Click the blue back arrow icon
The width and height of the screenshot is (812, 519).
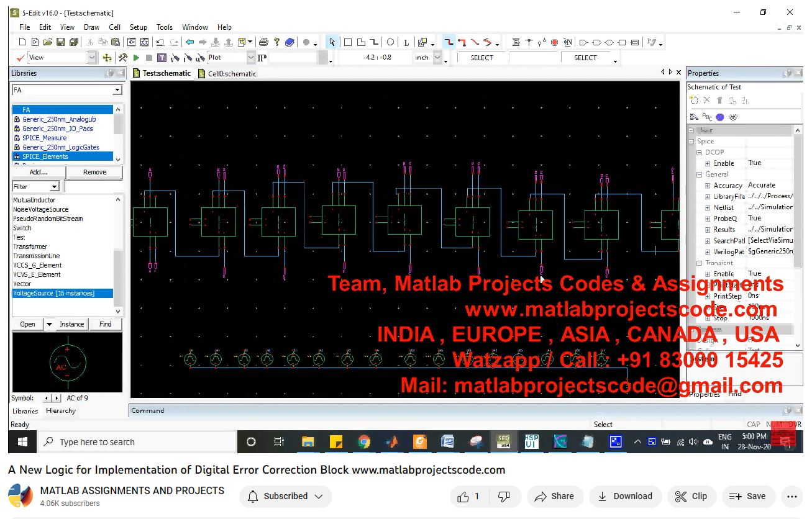[x=189, y=42]
